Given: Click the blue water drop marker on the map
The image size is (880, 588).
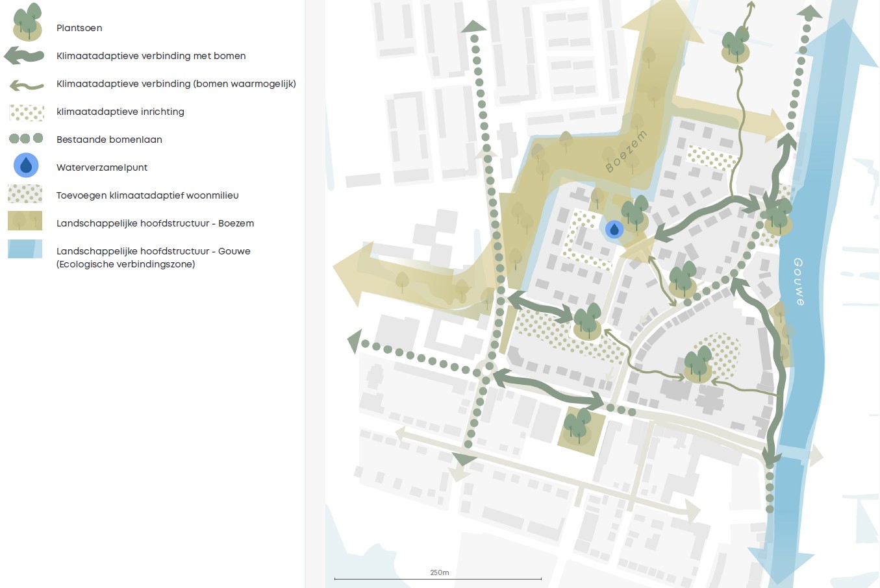Looking at the screenshot, I should tap(614, 229).
